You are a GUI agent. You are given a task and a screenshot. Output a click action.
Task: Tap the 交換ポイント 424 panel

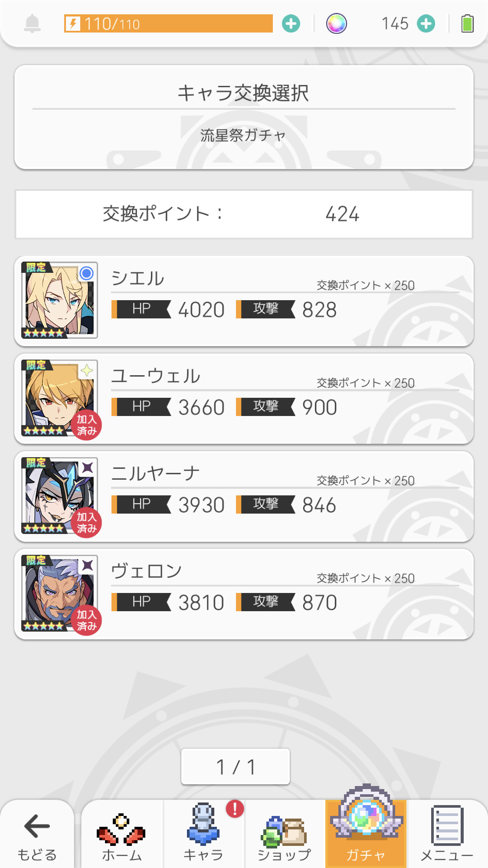click(x=244, y=214)
